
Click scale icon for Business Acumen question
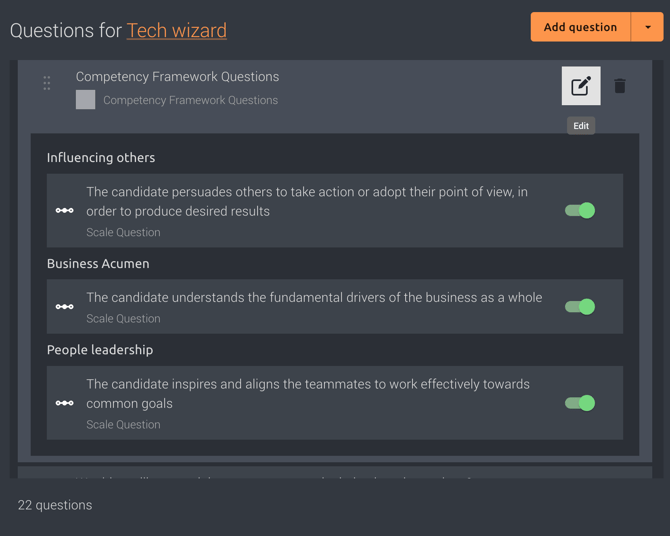pyautogui.click(x=65, y=307)
